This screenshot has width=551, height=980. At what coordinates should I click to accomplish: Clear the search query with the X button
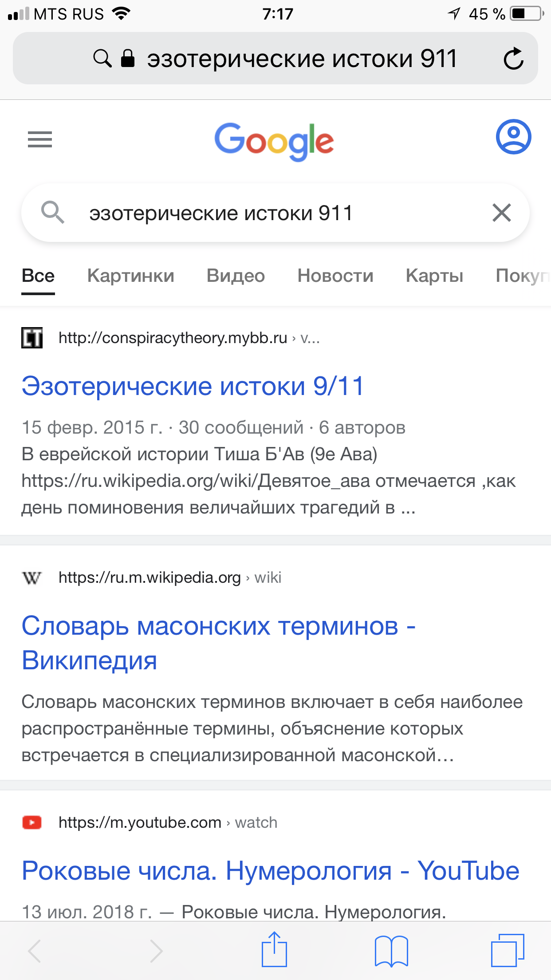coord(502,213)
